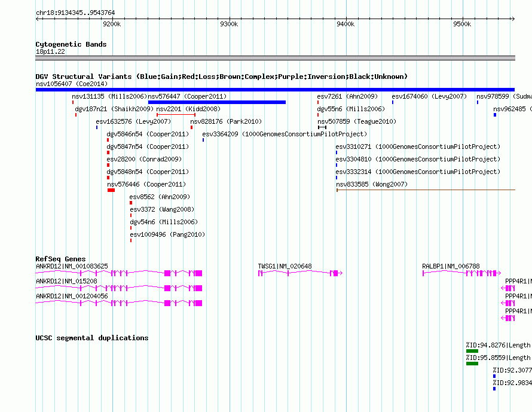The width and height of the screenshot is (532, 412).
Task: Select dgv55n6 (Mills2006) label
Action: click(351, 109)
